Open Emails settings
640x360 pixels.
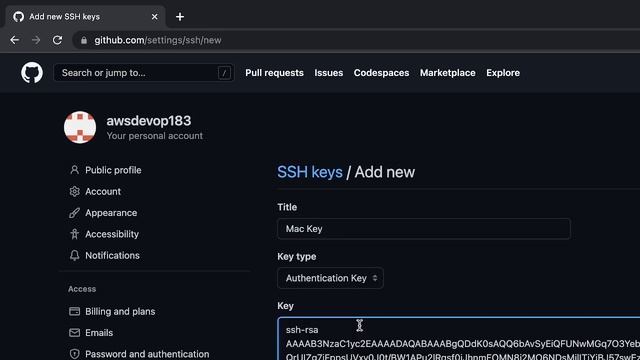point(99,333)
